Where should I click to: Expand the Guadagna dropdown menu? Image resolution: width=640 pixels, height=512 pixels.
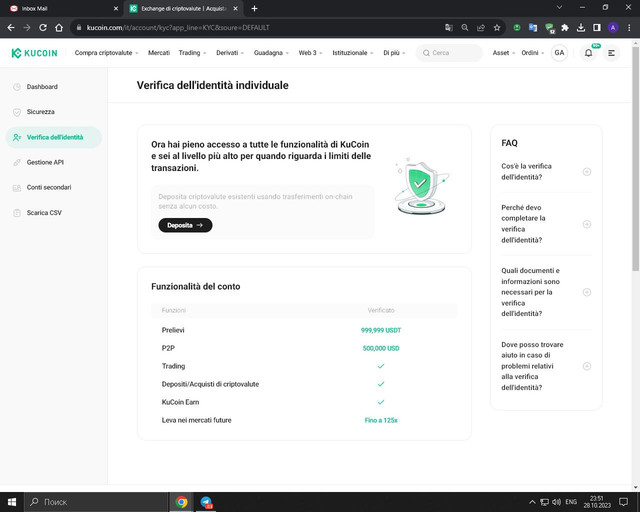point(271,53)
